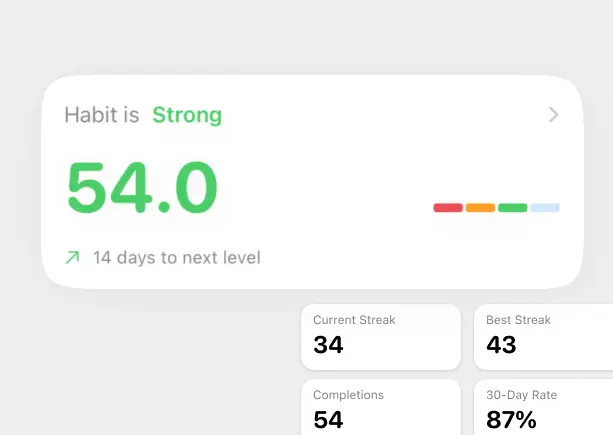Click the large 54.0 habit score
613x435 pixels.
click(x=142, y=188)
